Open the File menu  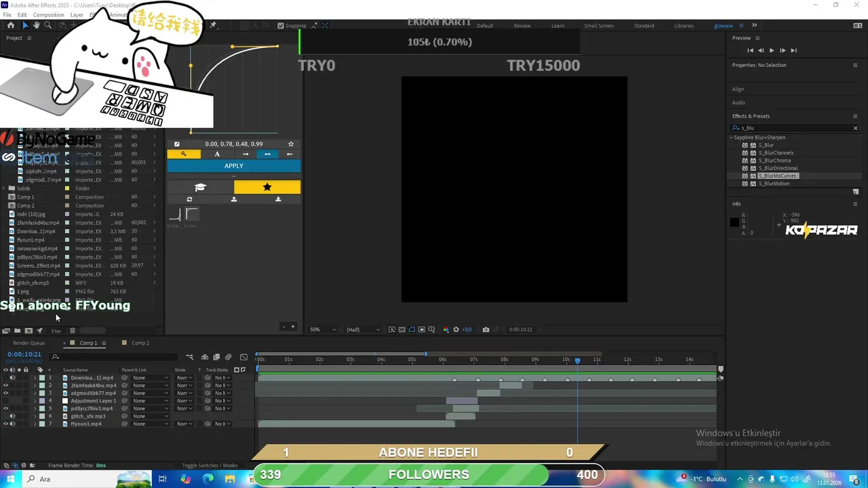[7, 14]
